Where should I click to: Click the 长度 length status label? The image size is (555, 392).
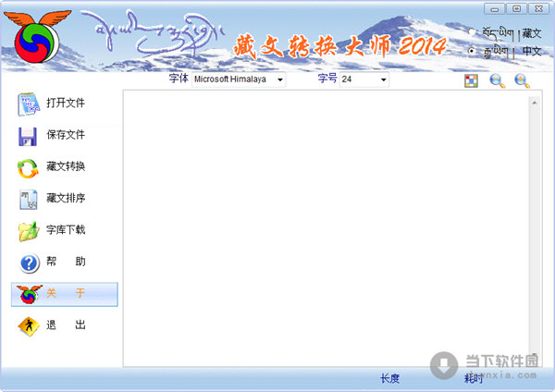coord(389,378)
